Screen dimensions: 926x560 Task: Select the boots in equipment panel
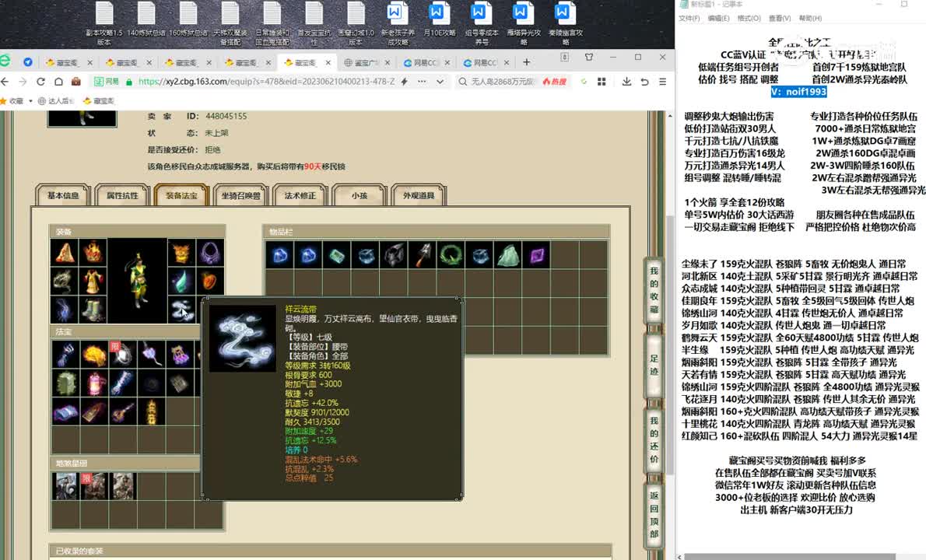[x=93, y=310]
